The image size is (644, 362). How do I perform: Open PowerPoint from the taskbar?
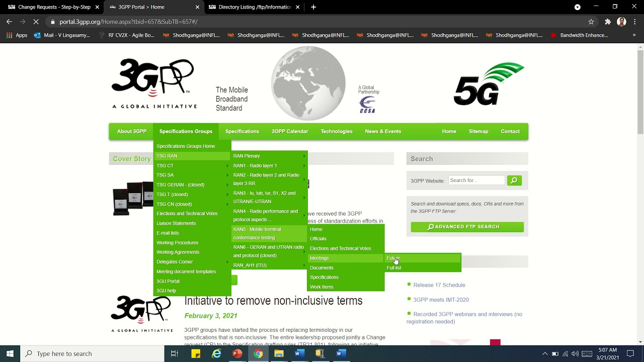tap(237, 353)
